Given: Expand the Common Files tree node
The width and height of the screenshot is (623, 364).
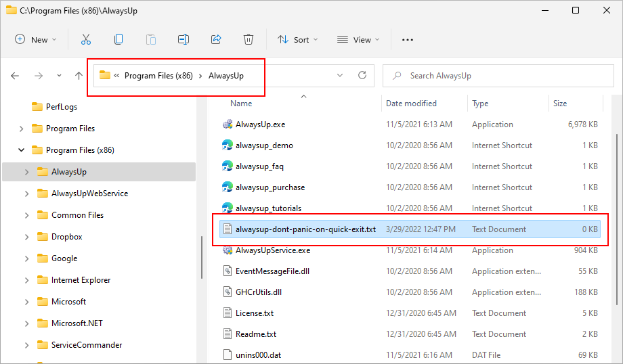Looking at the screenshot, I should 26,215.
